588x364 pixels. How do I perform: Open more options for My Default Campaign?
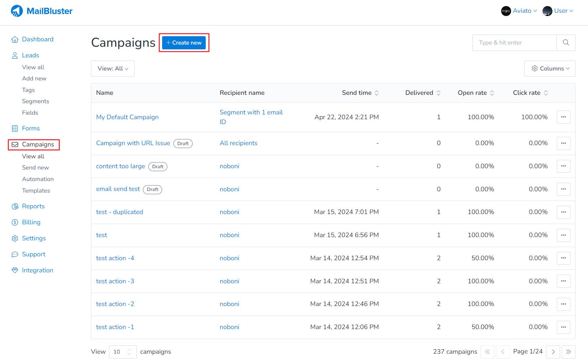coord(563,117)
